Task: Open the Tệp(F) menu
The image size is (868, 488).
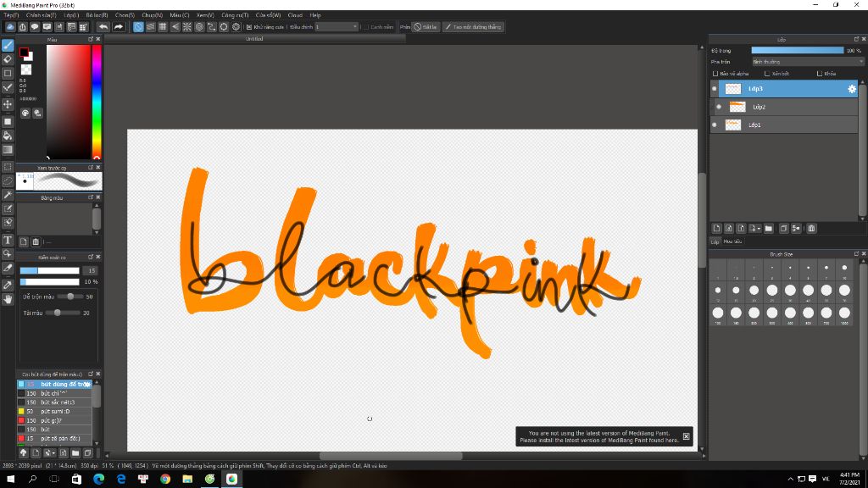Action: click(11, 15)
